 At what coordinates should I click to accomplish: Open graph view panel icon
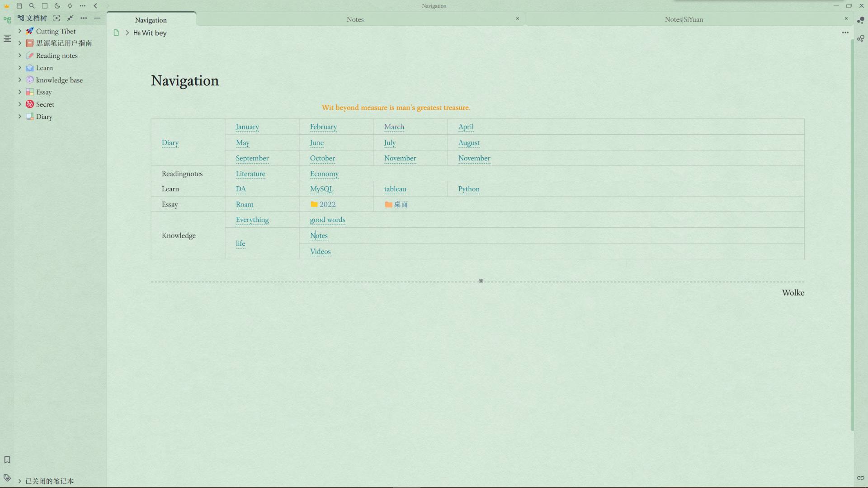tap(861, 20)
